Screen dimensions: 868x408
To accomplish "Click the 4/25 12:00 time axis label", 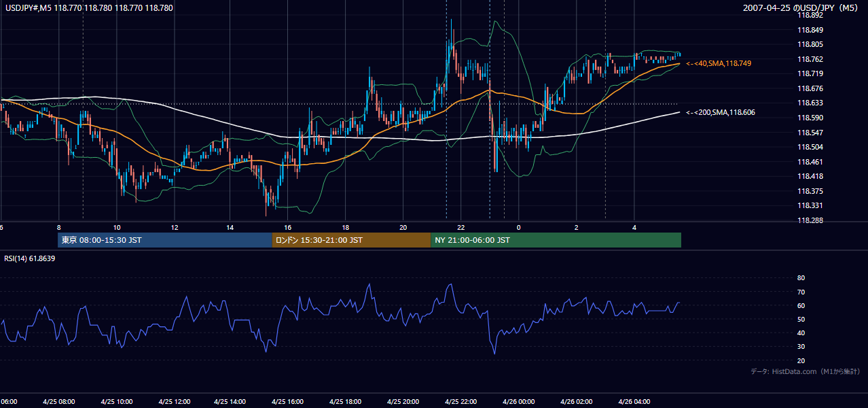I will [x=174, y=402].
